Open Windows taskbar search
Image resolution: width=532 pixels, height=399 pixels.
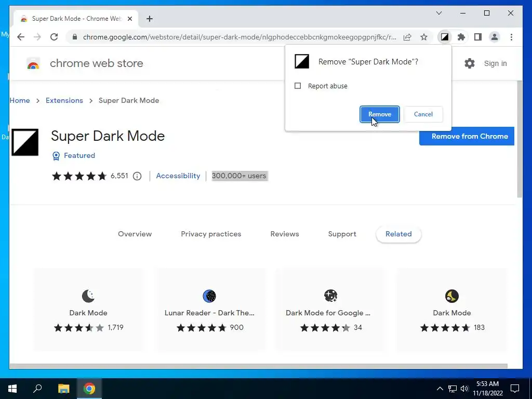coord(37,389)
